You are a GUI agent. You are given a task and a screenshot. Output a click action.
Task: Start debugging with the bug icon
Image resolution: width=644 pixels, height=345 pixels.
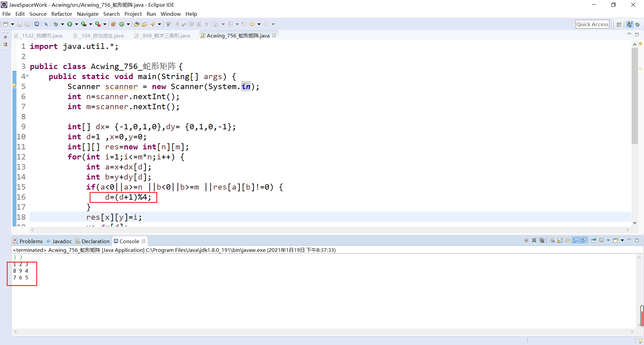pos(56,24)
